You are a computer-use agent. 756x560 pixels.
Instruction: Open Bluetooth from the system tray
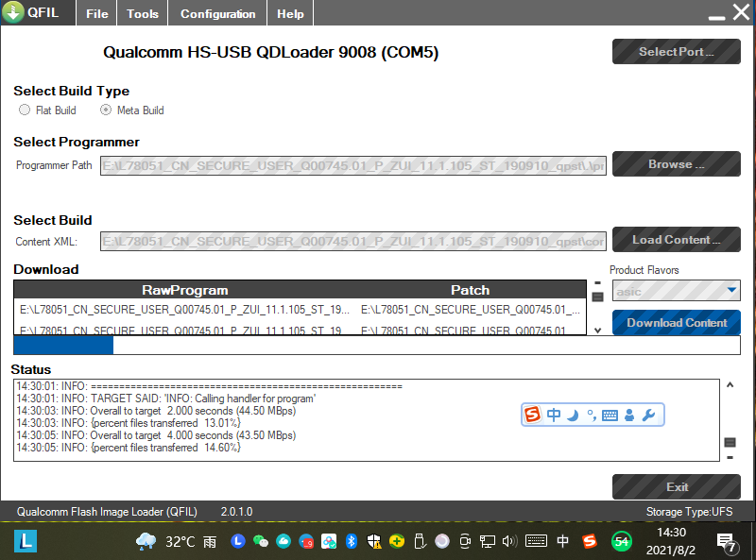(x=352, y=542)
